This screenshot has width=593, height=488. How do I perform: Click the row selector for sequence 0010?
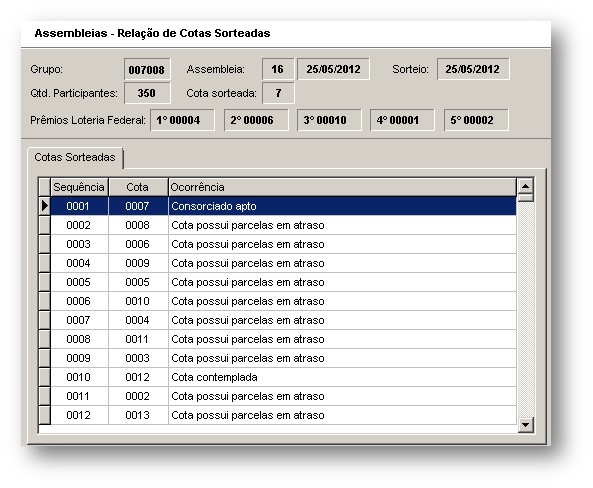(45, 377)
